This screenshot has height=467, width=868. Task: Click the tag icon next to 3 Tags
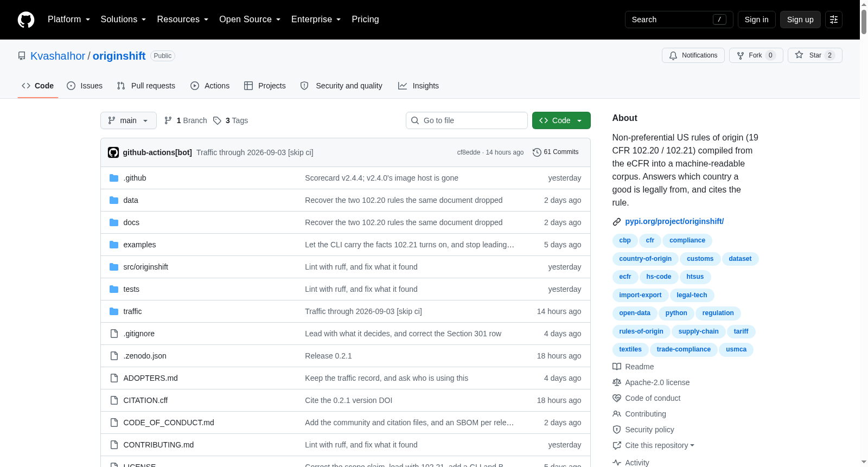point(217,120)
